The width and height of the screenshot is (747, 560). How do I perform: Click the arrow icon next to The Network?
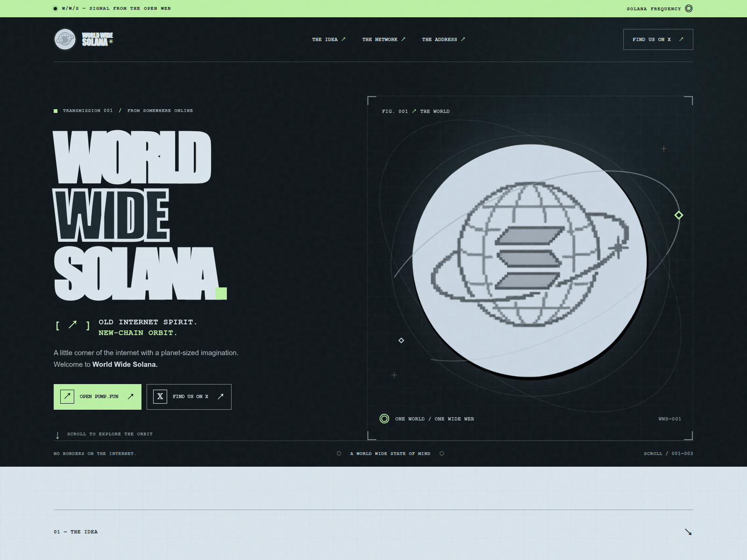click(403, 39)
